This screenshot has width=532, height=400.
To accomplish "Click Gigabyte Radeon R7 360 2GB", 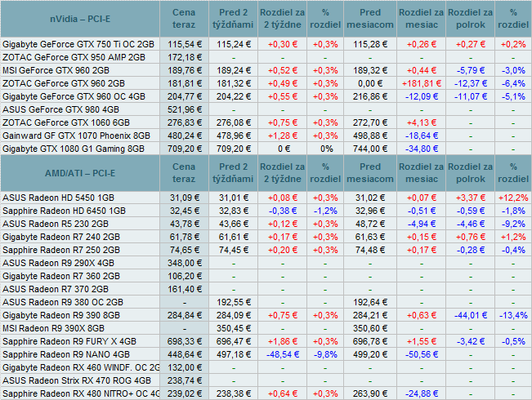I will click(x=61, y=276).
